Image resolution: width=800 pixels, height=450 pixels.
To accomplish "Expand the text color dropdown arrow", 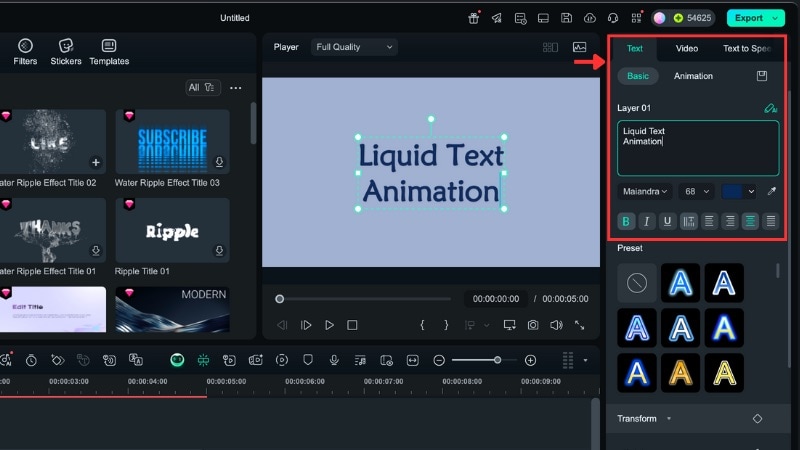I will 751,191.
